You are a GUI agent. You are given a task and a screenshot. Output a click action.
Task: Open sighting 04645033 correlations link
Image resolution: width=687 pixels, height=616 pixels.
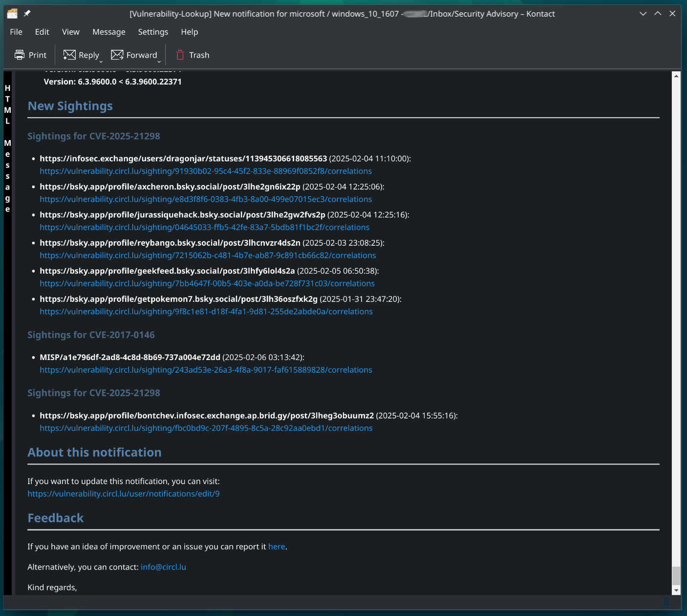coord(205,227)
